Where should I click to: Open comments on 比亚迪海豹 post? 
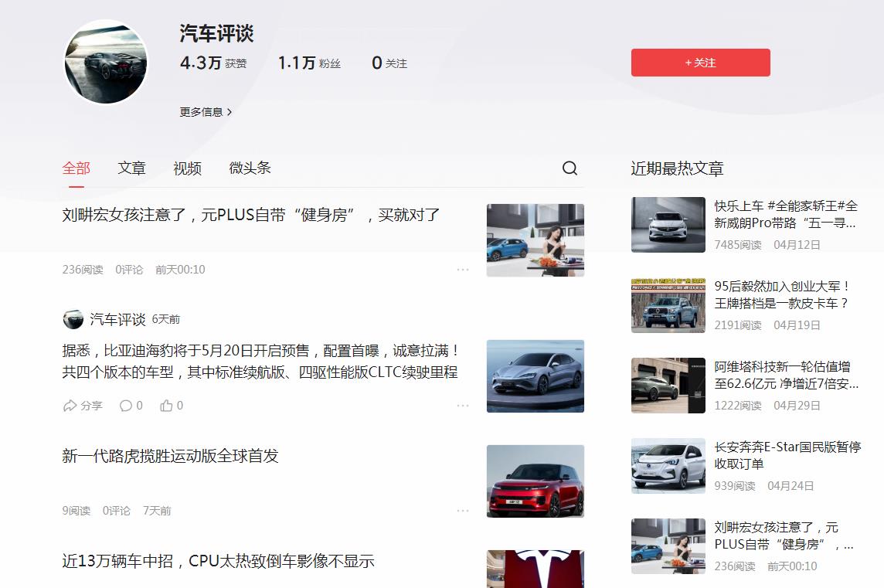(131, 406)
